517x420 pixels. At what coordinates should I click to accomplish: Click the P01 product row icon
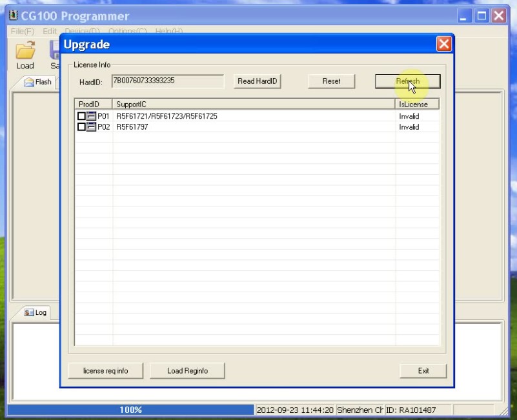click(x=91, y=116)
